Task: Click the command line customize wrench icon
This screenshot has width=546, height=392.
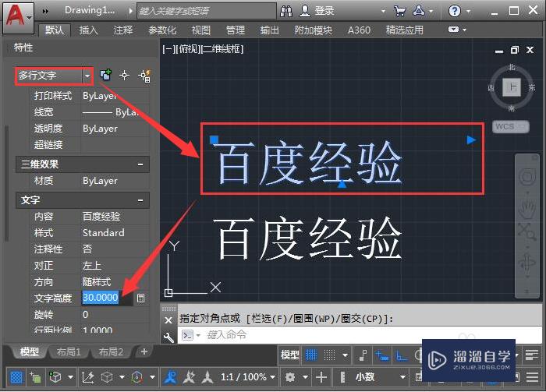Action: (x=168, y=337)
